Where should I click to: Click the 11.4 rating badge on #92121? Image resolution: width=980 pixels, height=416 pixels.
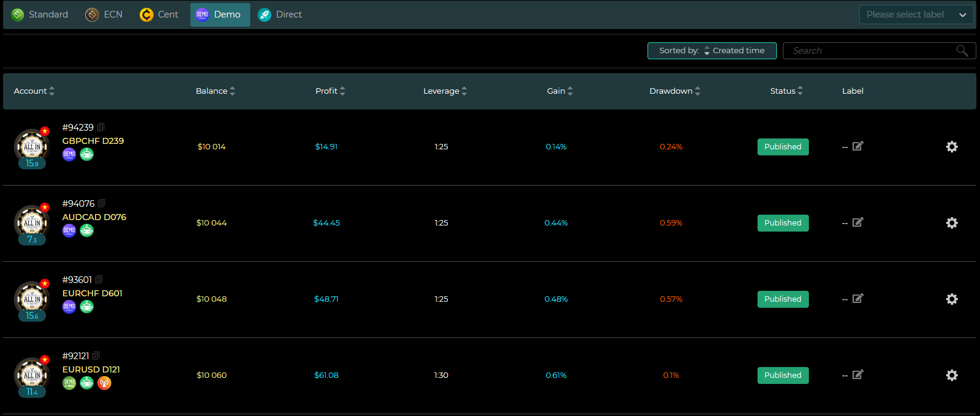pyautogui.click(x=32, y=392)
